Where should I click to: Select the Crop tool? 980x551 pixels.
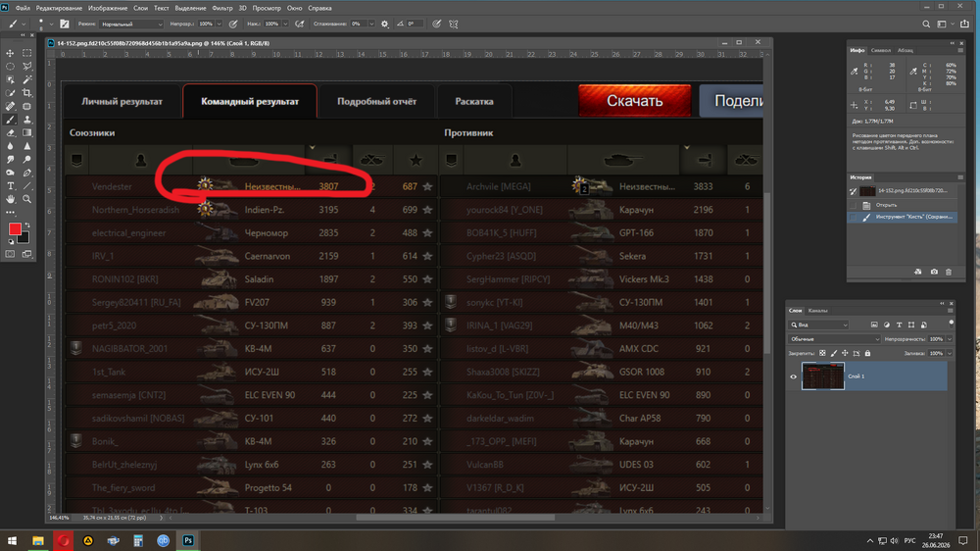pos(26,93)
